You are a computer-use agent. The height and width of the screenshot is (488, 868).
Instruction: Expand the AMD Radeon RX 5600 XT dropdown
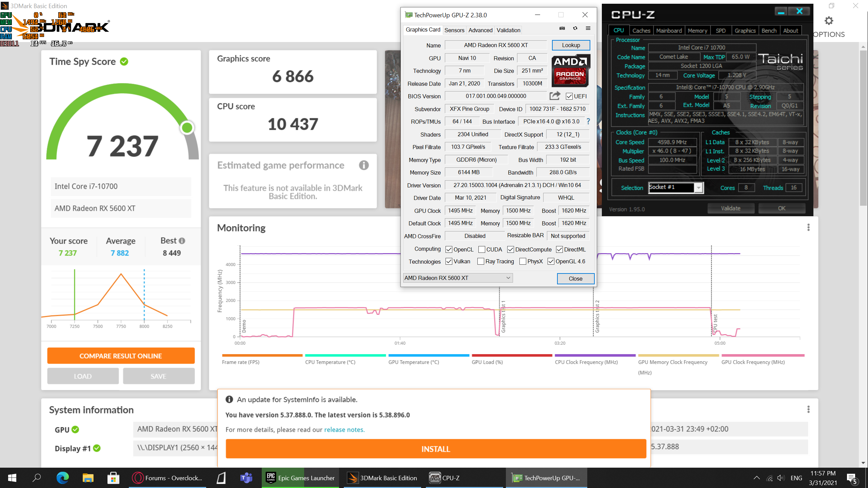point(508,278)
